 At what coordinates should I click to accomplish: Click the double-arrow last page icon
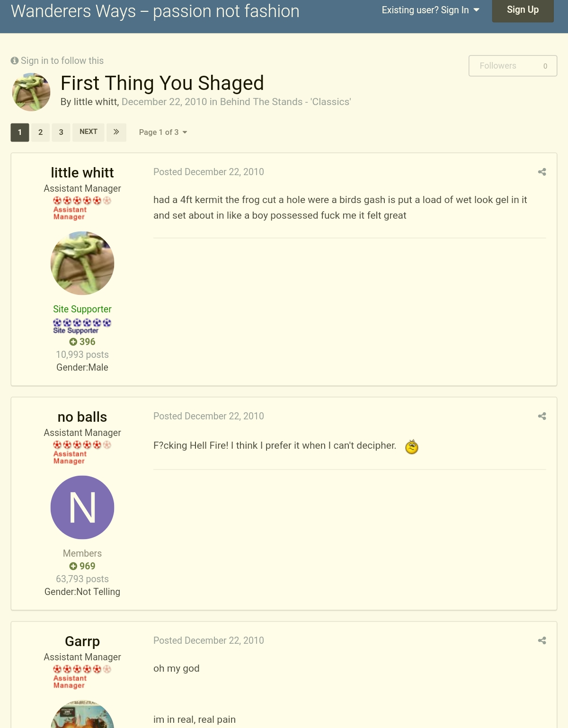point(116,132)
